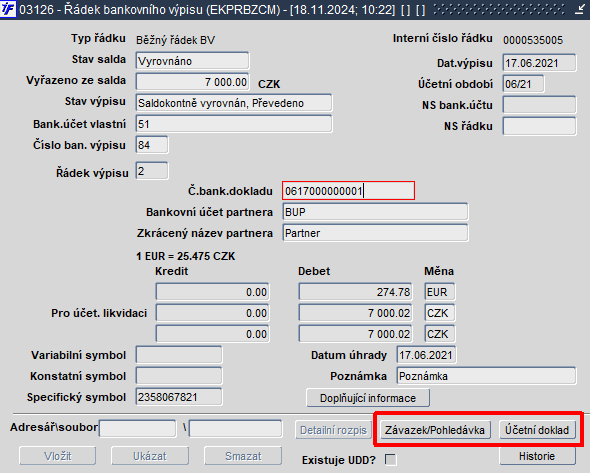This screenshot has height=473, width=590.
Task: Click the Měna field showing EUR
Action: pos(439,292)
